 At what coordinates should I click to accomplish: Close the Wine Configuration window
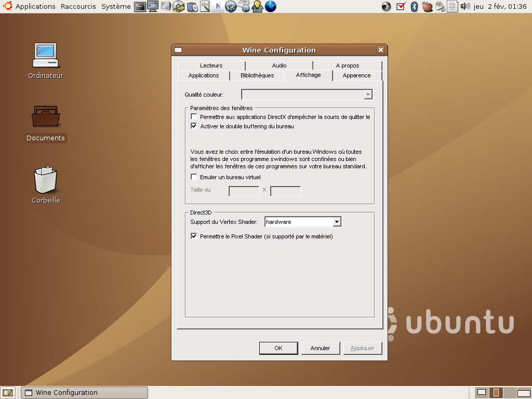(x=381, y=50)
